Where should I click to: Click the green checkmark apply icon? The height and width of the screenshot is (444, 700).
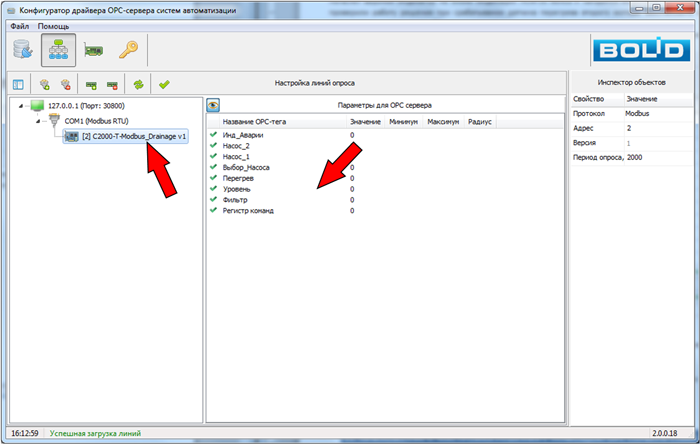pyautogui.click(x=163, y=85)
